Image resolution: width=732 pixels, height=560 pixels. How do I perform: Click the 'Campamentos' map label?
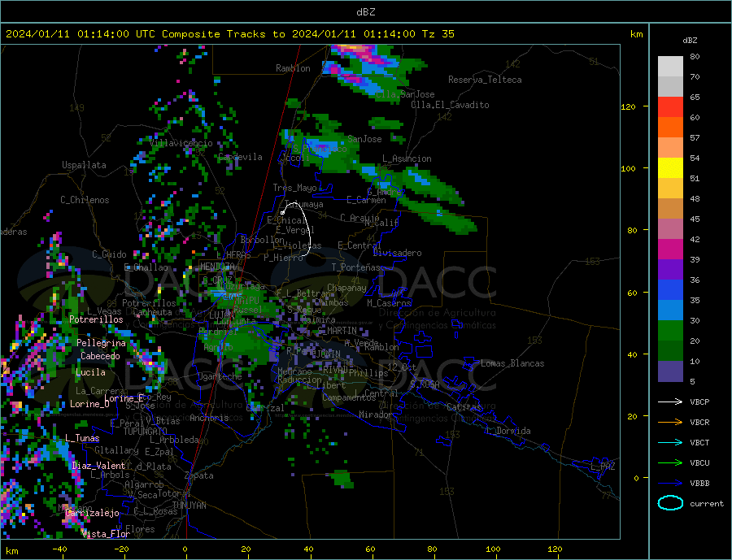[x=349, y=398]
